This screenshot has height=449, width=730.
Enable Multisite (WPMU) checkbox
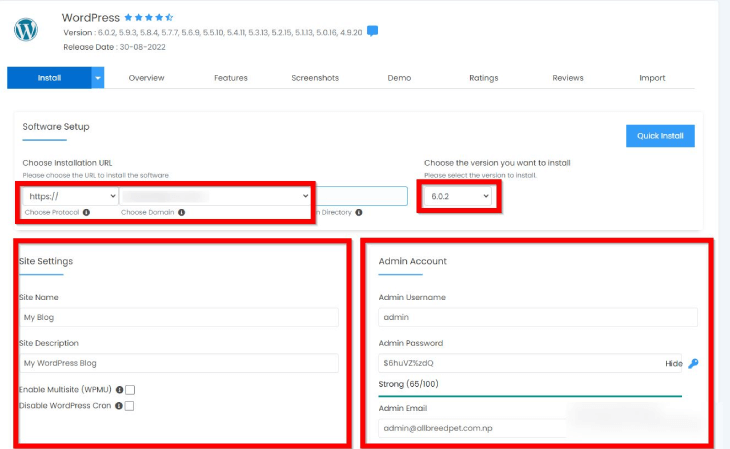(x=130, y=390)
